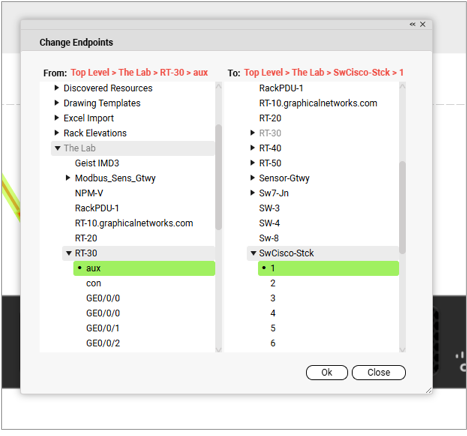Select SW-4 in the To tree
Viewport: 467px width, 436px height.
269,223
